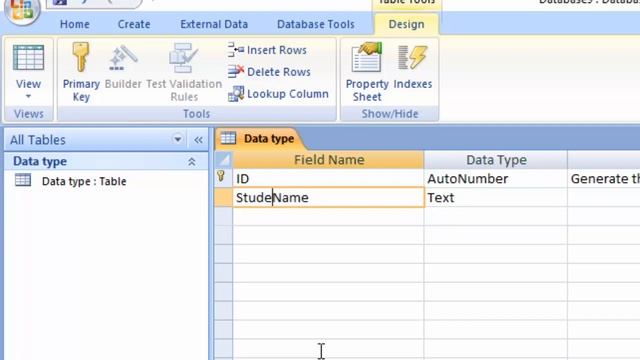The height and width of the screenshot is (360, 640).
Task: Click the Data Type column header
Action: click(x=496, y=160)
